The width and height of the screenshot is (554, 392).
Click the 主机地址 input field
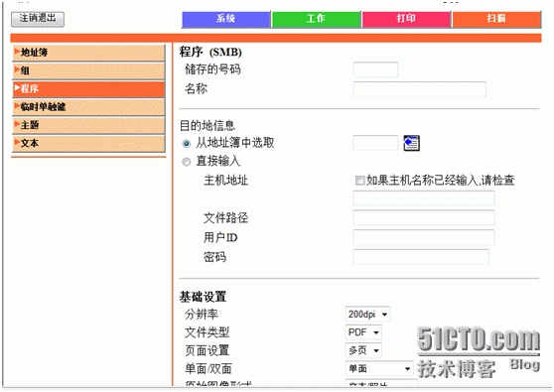coord(423,198)
